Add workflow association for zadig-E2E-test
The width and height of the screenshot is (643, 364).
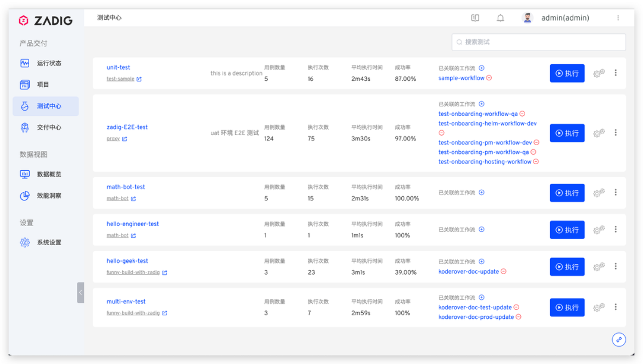[x=482, y=104]
